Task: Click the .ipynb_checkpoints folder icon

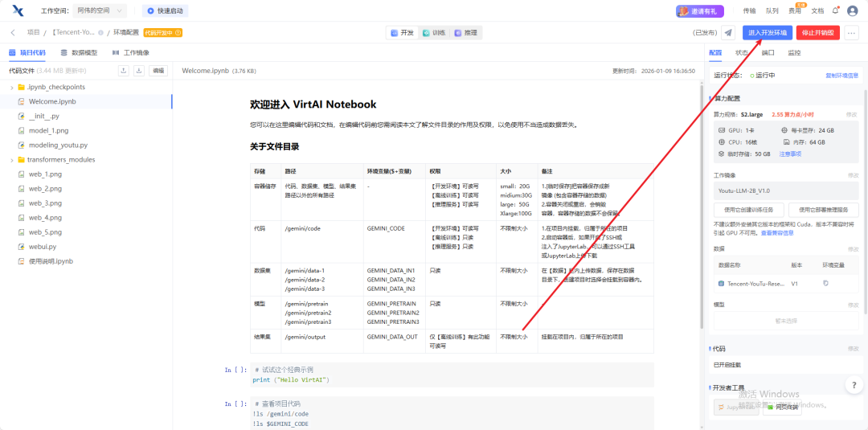Action: pos(21,87)
